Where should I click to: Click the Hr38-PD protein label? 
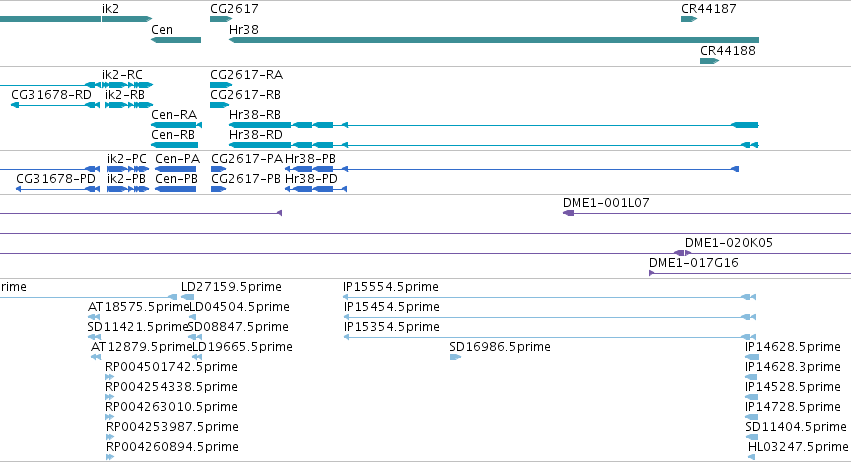pos(311,179)
